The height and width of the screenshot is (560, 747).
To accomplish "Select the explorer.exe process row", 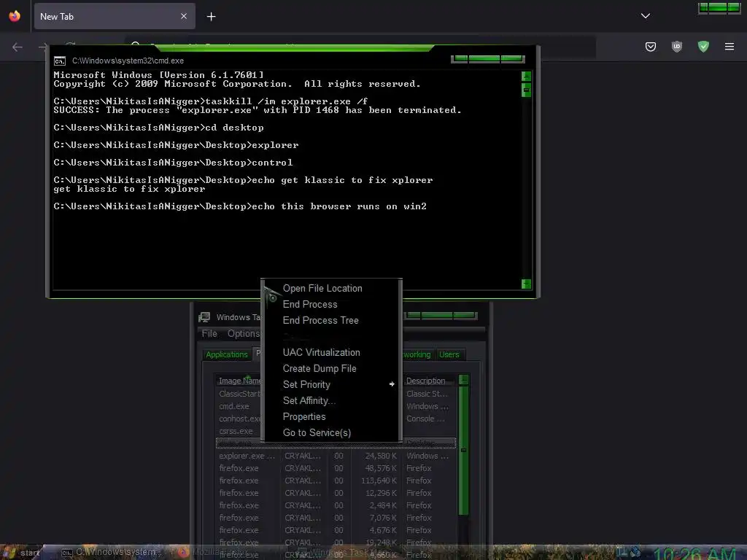I will point(336,456).
